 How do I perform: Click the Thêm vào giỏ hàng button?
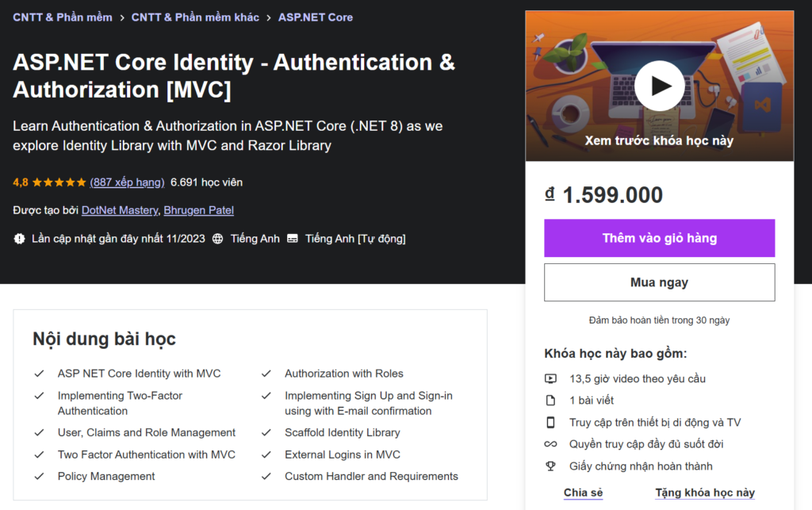(x=659, y=239)
